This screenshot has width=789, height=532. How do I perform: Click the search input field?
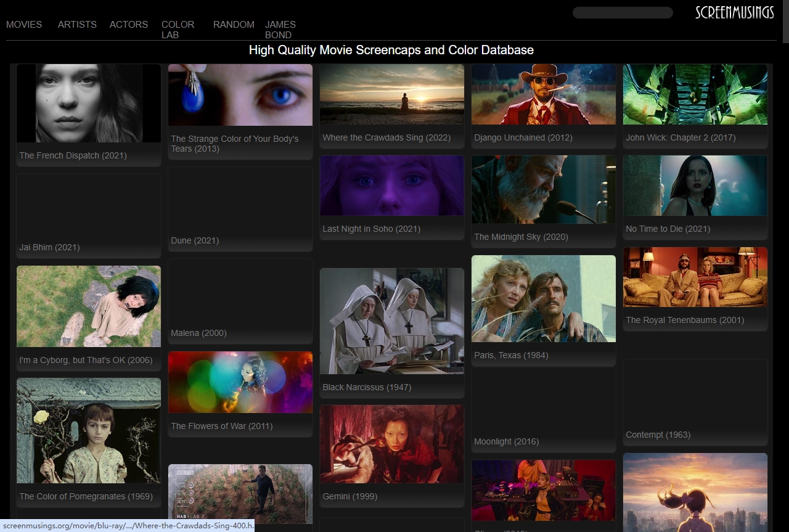click(623, 13)
